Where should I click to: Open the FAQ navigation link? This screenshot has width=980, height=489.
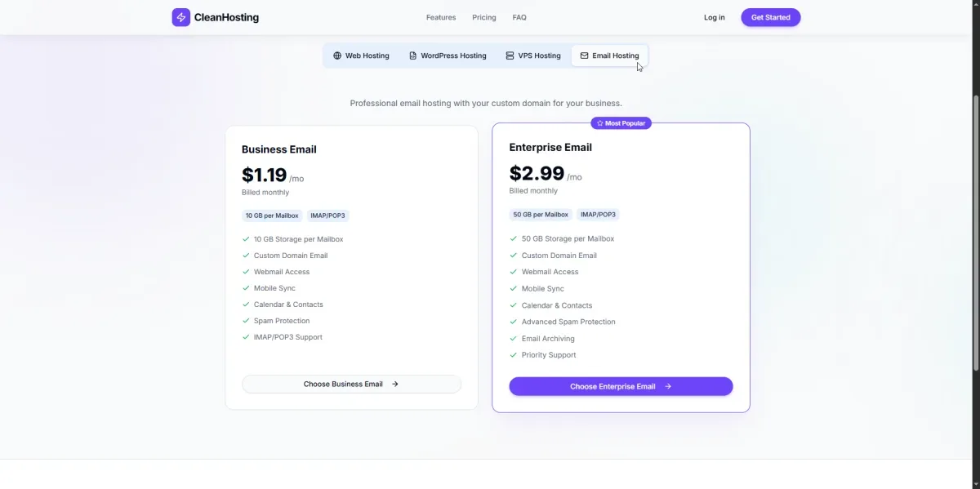[x=519, y=17]
